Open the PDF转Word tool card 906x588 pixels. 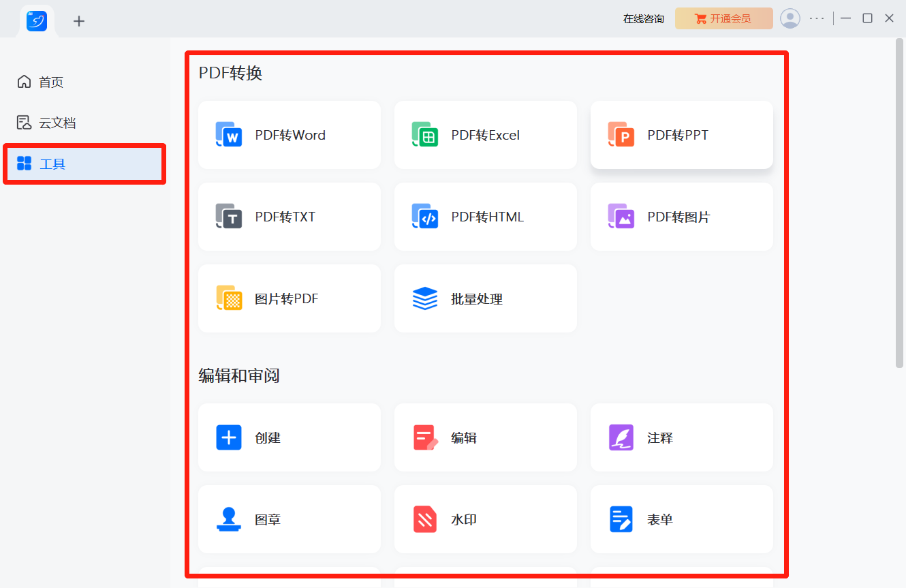(290, 135)
